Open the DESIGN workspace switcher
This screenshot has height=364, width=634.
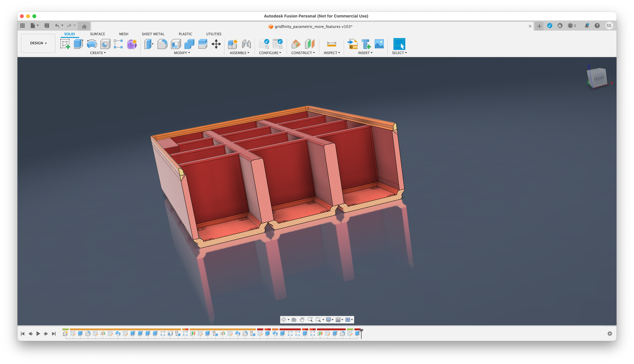(38, 43)
